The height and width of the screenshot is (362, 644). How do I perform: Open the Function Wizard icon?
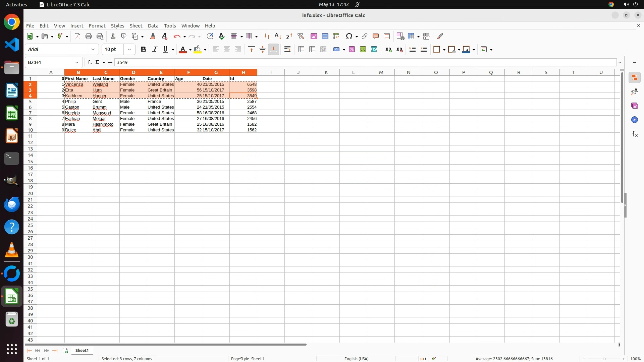(90, 62)
